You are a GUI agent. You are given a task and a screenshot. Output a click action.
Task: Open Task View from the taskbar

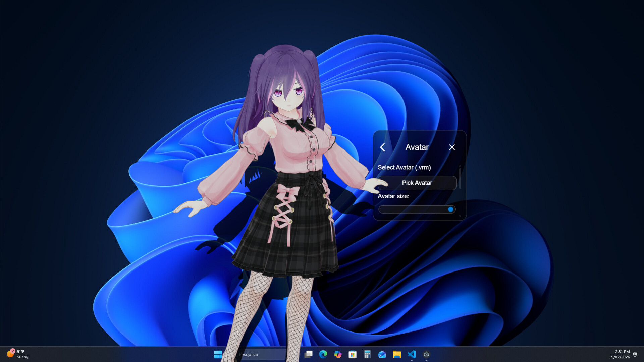(308, 354)
